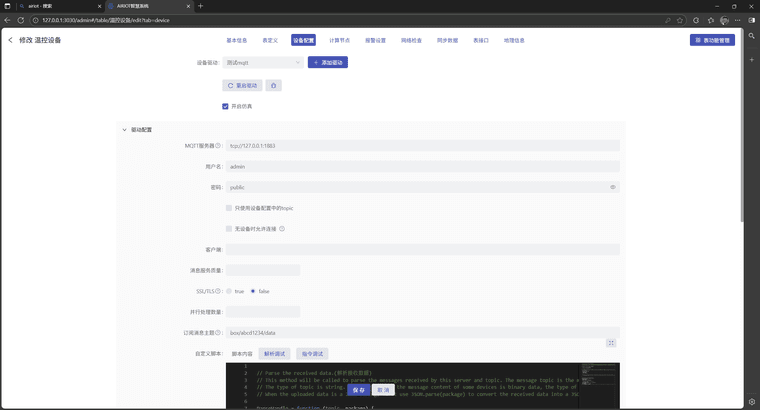Click the tab actions menu icon
This screenshot has width=760, height=410.
click(7, 6)
